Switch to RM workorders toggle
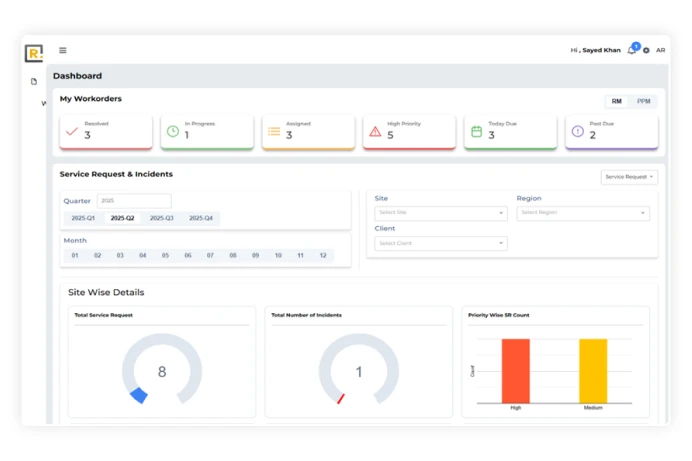 [x=617, y=101]
